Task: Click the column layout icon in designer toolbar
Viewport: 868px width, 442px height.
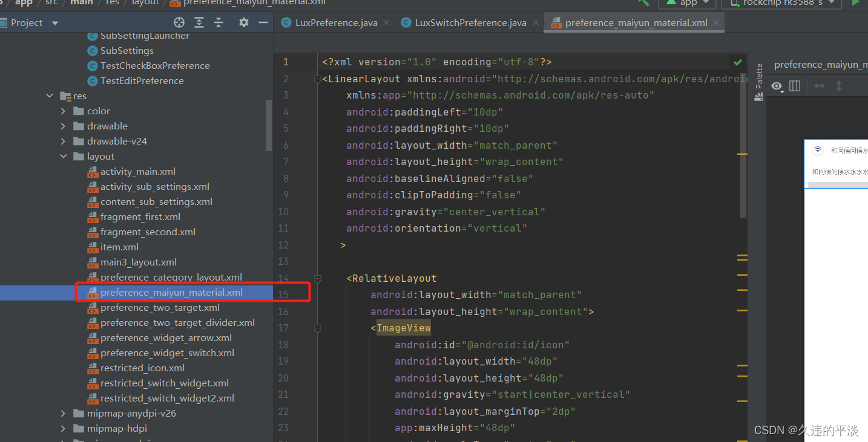Action: click(795, 86)
